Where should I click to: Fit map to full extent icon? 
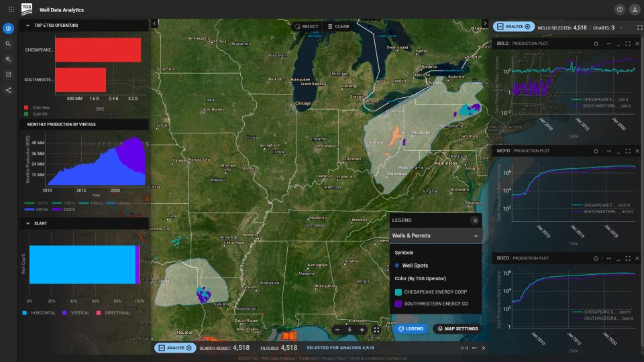pos(376,329)
